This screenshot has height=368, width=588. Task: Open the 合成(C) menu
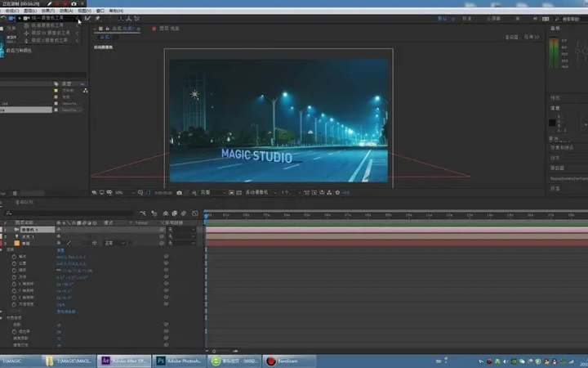tap(11, 11)
